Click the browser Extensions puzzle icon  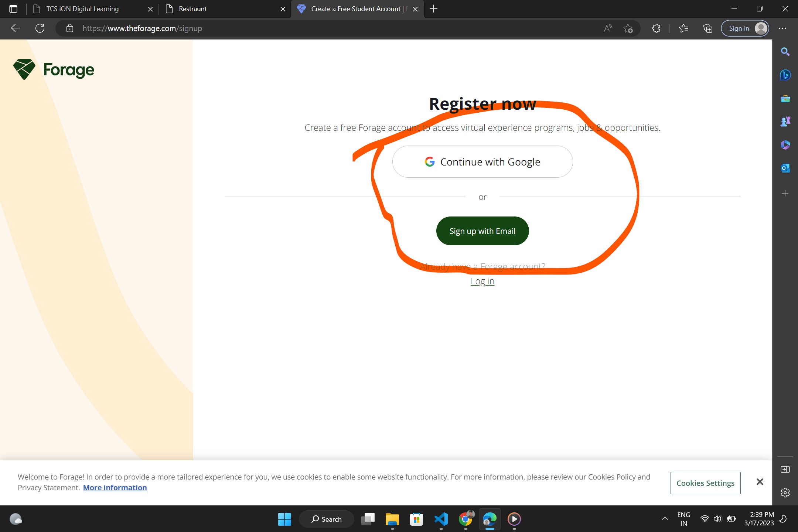coord(656,28)
